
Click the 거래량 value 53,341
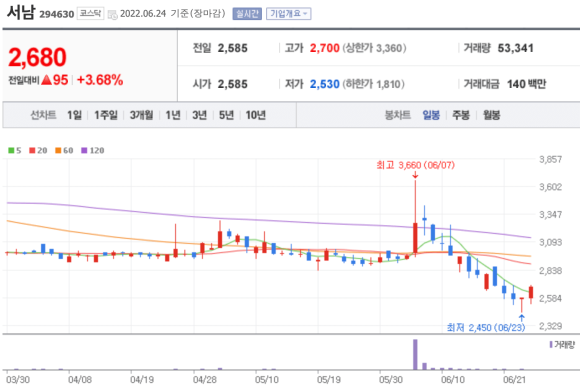(x=516, y=48)
